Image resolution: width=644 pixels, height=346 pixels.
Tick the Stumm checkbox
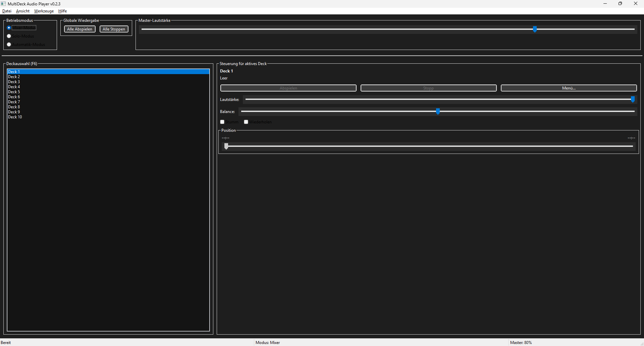pyautogui.click(x=222, y=122)
